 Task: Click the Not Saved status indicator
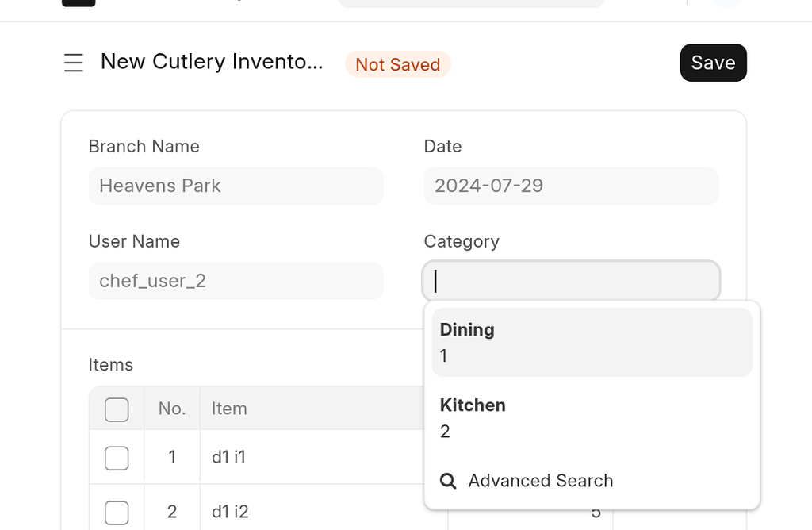398,64
